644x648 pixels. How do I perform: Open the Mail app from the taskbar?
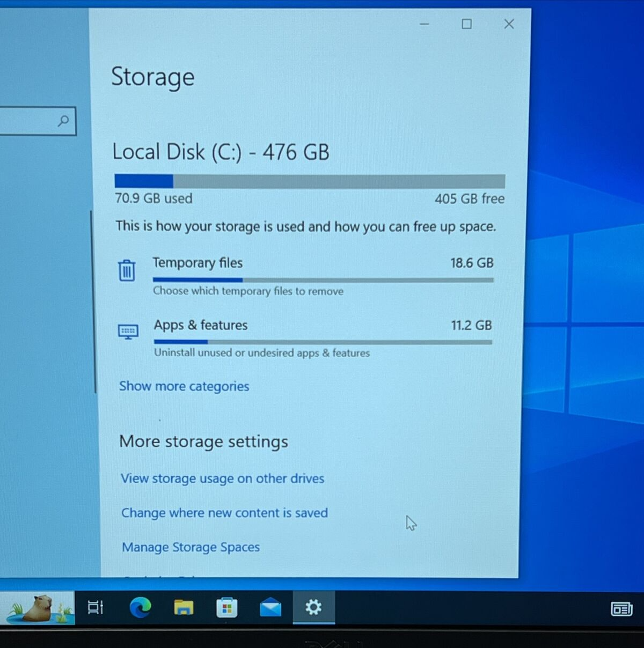270,607
